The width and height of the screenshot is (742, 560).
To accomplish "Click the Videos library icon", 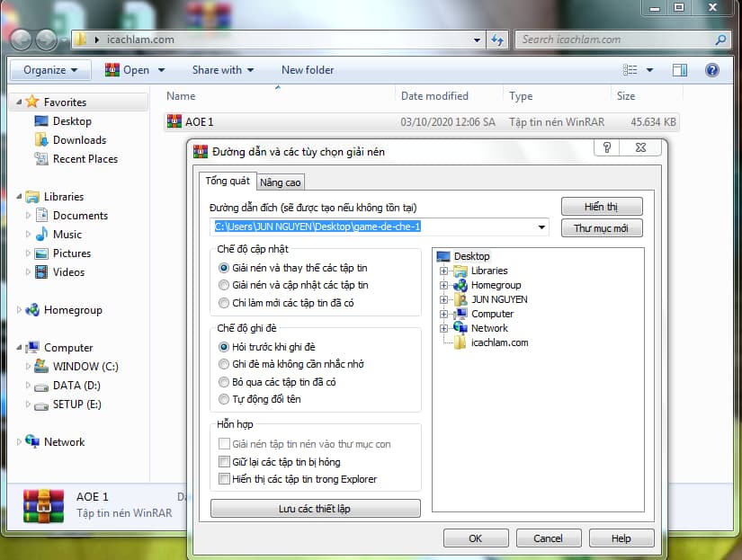I will (x=41, y=272).
